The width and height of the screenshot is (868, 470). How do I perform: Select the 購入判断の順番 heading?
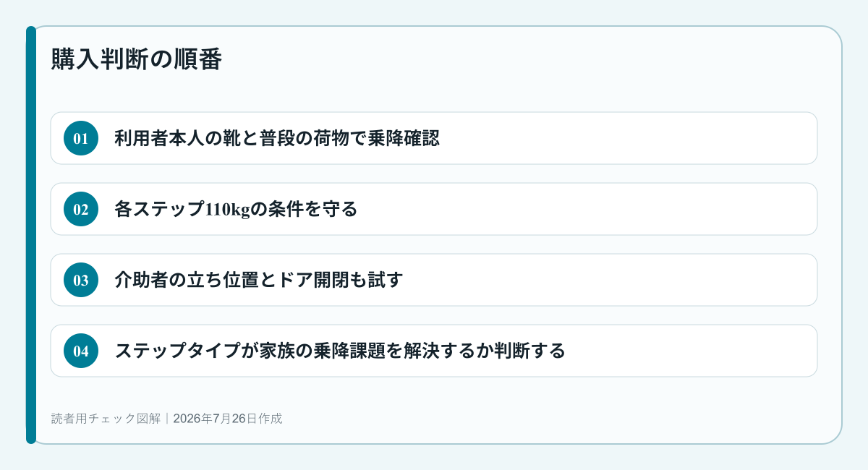(x=136, y=59)
